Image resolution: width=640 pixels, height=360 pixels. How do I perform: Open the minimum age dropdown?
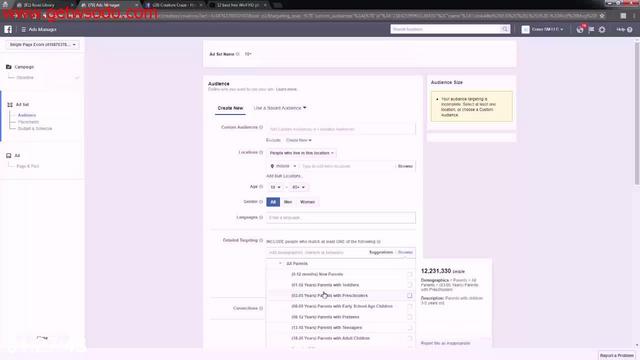(x=275, y=187)
